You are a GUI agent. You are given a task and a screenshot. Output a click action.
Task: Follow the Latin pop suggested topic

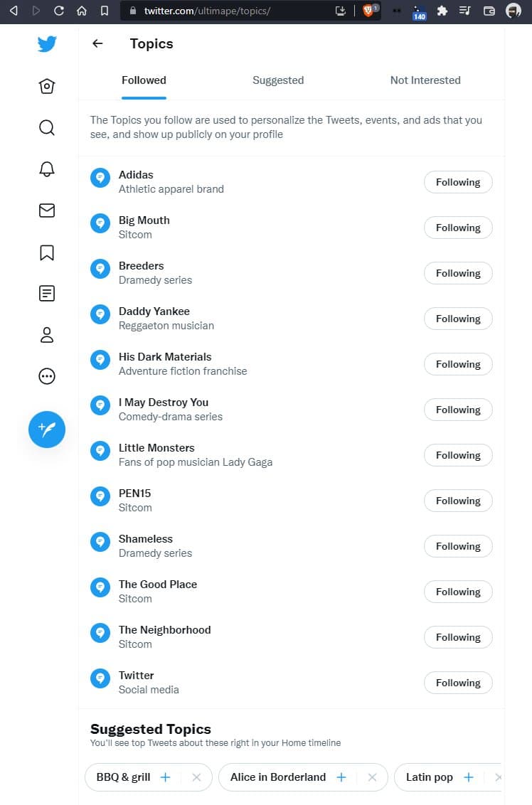click(469, 777)
